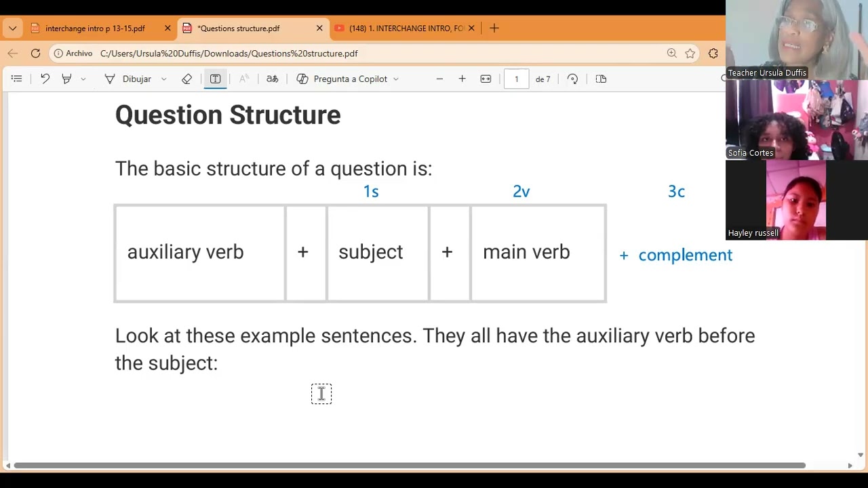This screenshot has height=488, width=868.
Task: Select the eraser tool
Action: coord(186,79)
